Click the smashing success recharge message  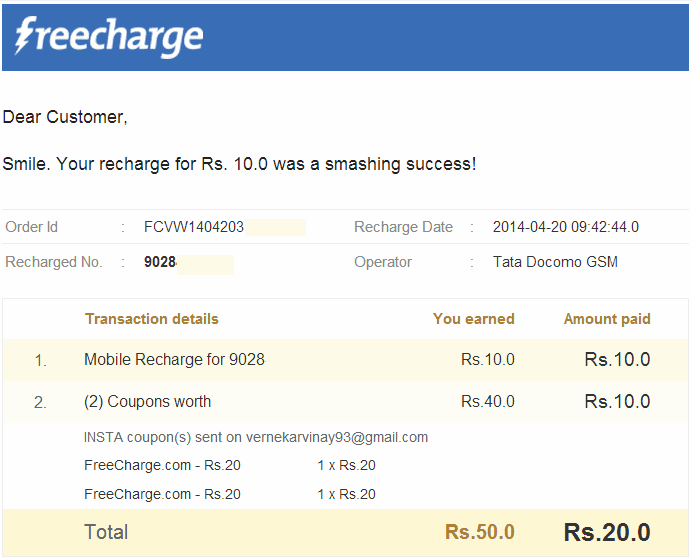239,164
